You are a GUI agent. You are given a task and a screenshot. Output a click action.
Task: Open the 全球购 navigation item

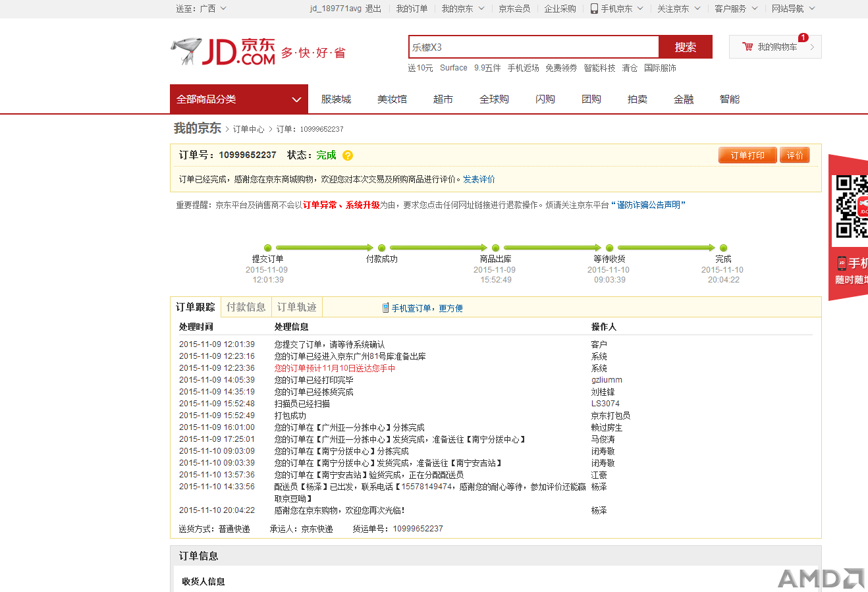[494, 99]
